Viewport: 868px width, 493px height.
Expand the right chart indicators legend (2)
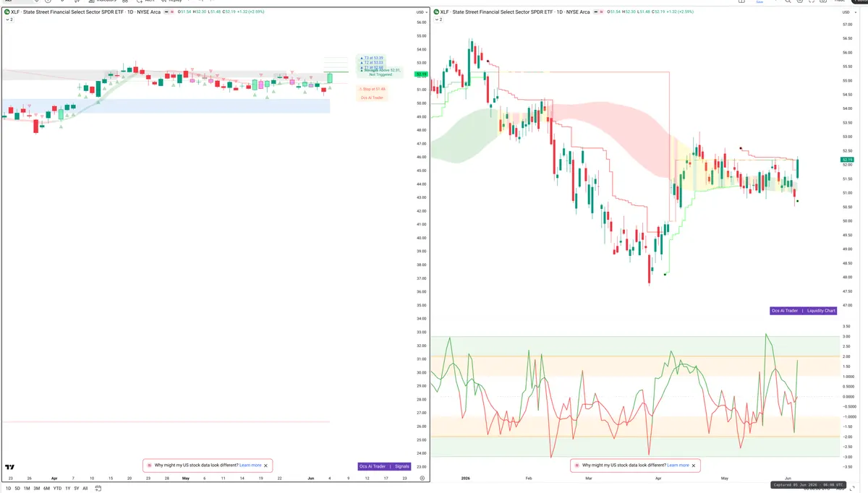(437, 20)
